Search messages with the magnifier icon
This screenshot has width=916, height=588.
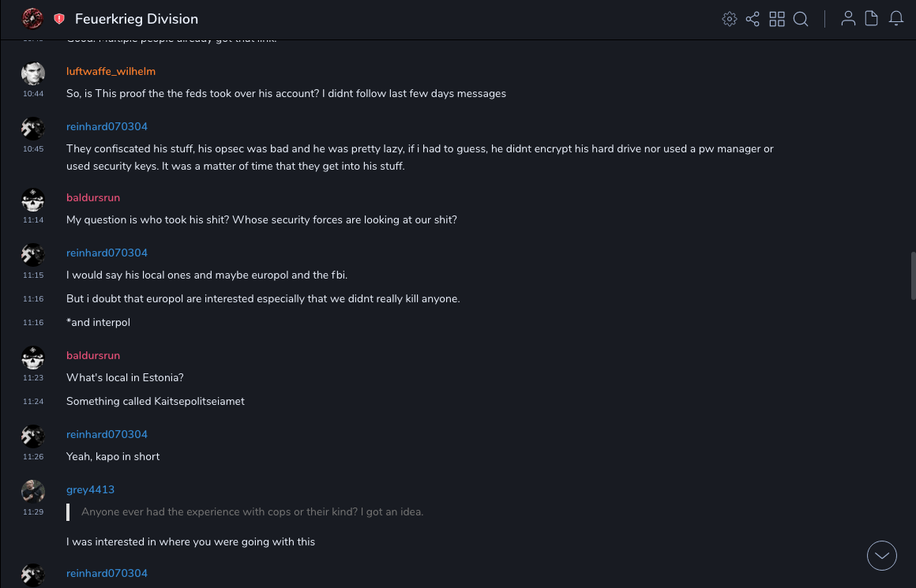[801, 19]
